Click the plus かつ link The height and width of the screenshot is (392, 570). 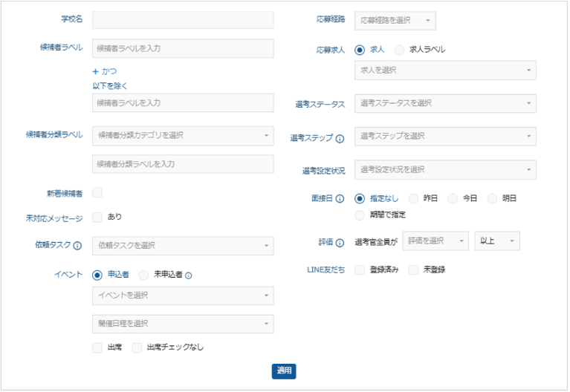pyautogui.click(x=104, y=72)
